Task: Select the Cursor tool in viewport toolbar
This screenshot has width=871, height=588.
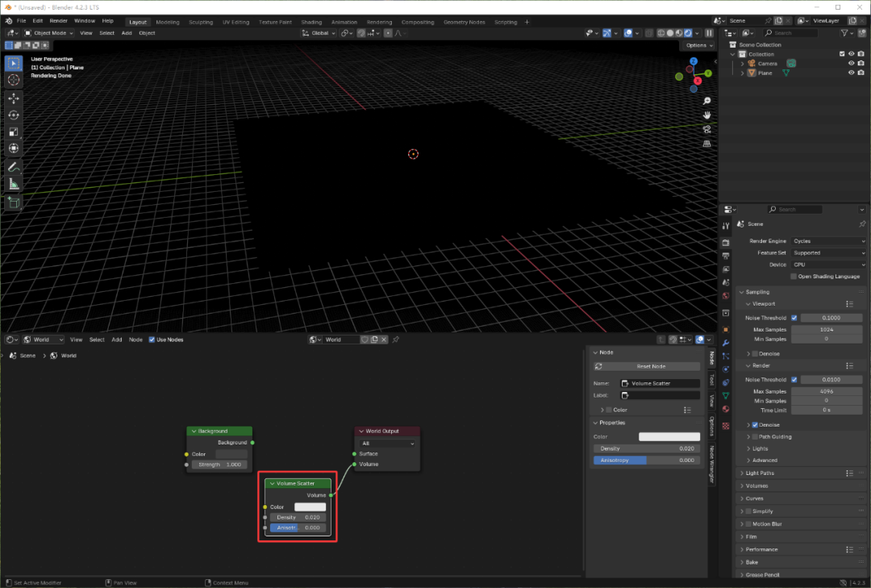Action: pyautogui.click(x=14, y=80)
